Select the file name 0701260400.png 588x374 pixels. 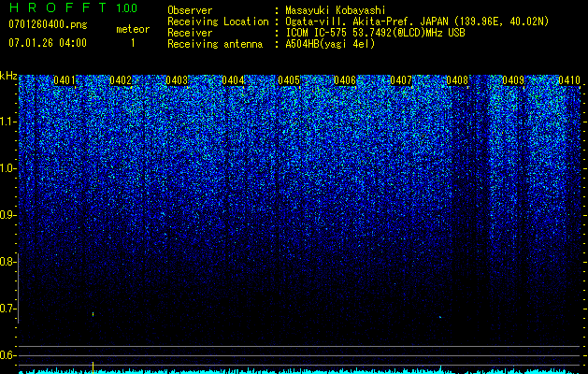(48, 25)
